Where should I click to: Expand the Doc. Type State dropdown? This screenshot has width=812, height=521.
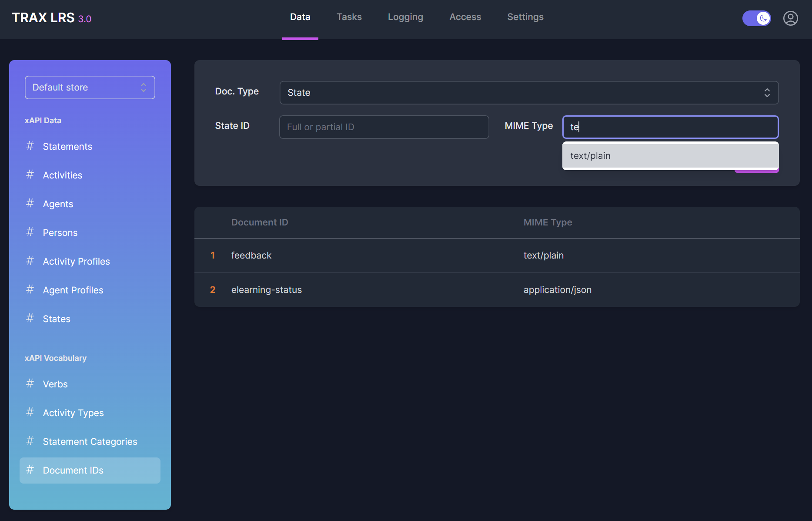click(x=528, y=93)
